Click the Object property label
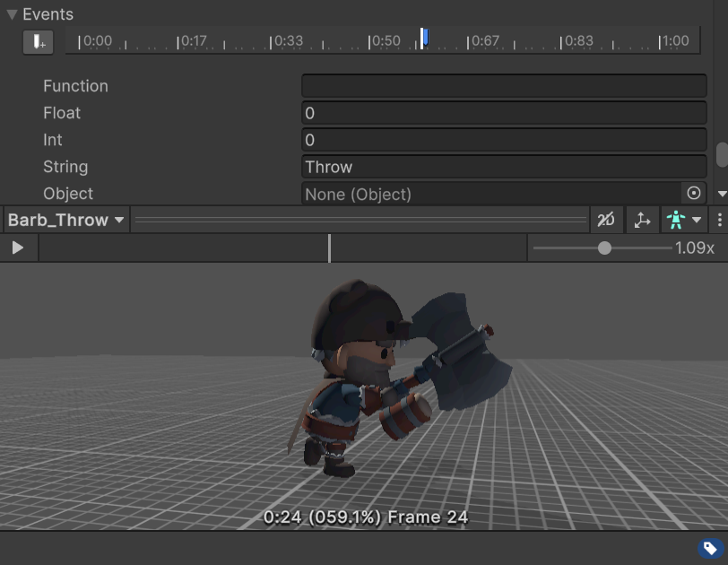Screen dimensions: 728x565 pyautogui.click(x=68, y=194)
